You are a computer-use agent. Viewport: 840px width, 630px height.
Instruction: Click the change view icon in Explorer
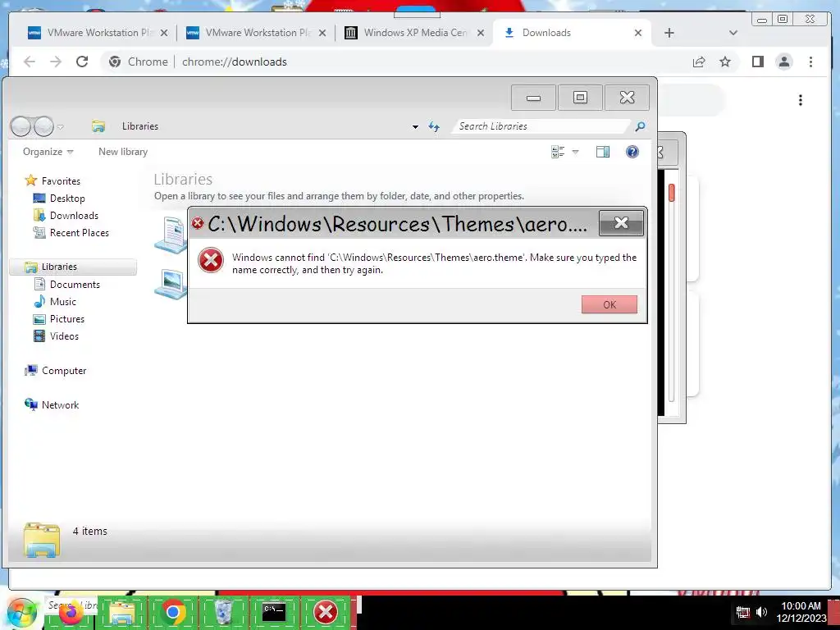pyautogui.click(x=558, y=152)
